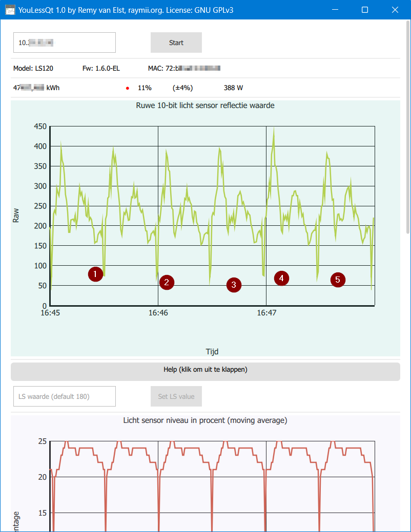The width and height of the screenshot is (411, 532).
Task: Select the red circle marker numbered 3
Action: [234, 286]
